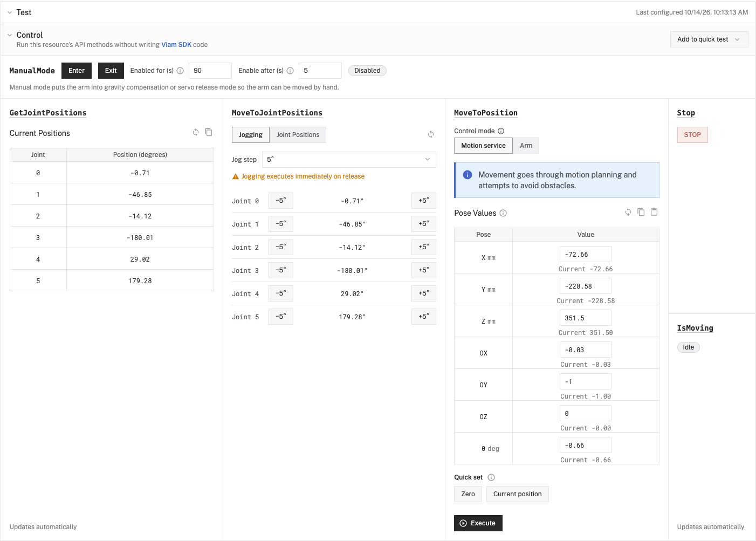Screen dimensions: 756x541
Task: Refresh Current Positions in GetJointPositions
Action: click(x=196, y=132)
